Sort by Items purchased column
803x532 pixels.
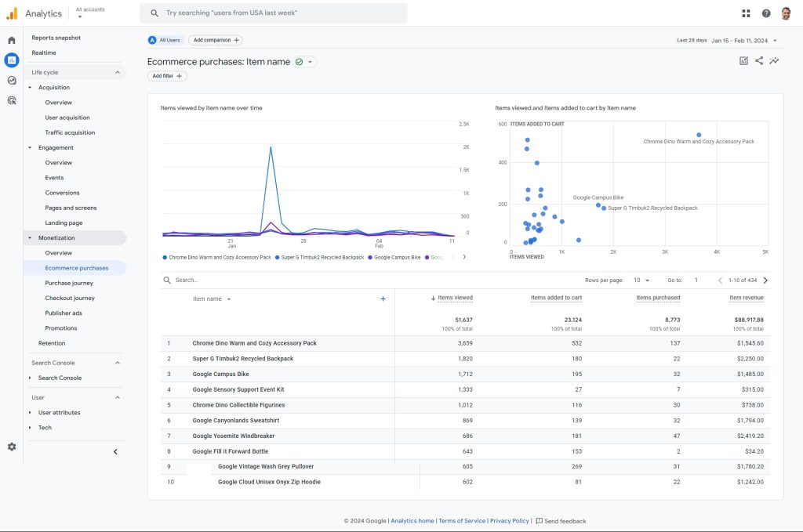pos(658,298)
